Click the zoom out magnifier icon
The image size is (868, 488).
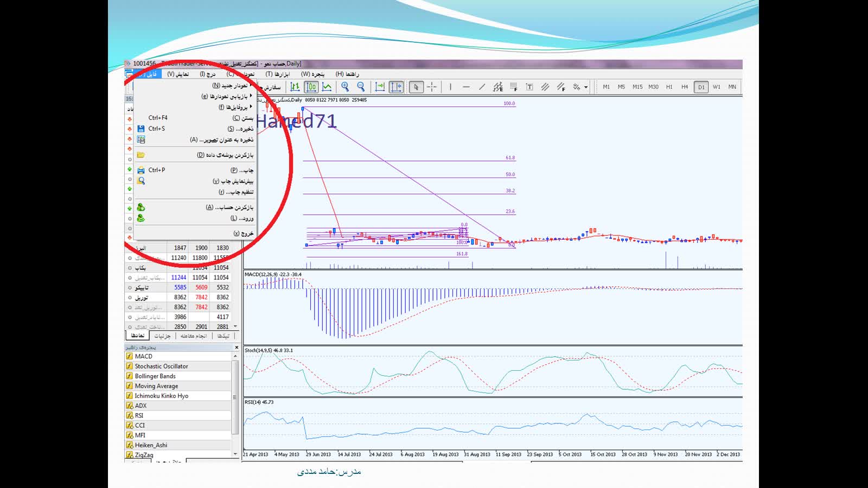pos(361,87)
